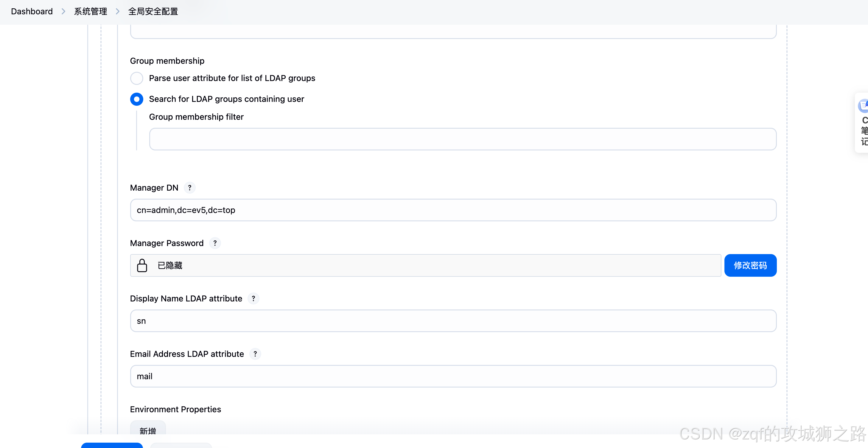Open help for Email Address LDAP attribute
This screenshot has height=448, width=868.
coord(255,354)
